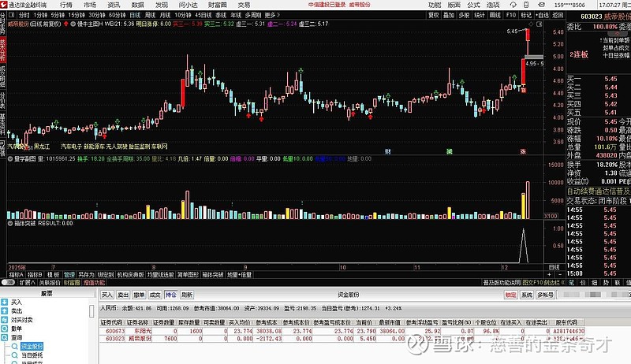This screenshot has height=364, width=631.
Task: Click the 对买对卖 icon in sidebar
Action: tap(5, 319)
